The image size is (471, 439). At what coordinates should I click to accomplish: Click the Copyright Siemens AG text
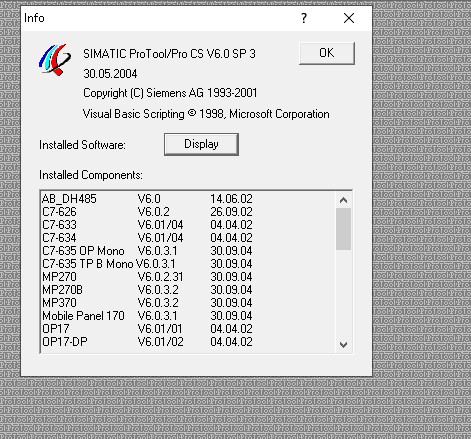[170, 93]
